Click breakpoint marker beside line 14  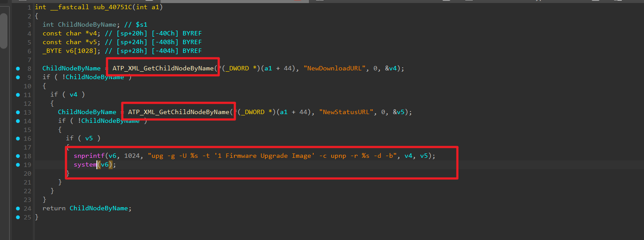point(18,121)
